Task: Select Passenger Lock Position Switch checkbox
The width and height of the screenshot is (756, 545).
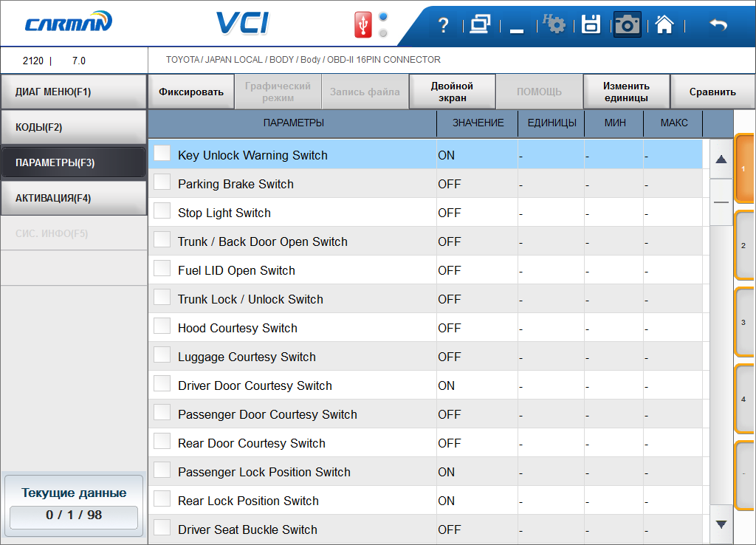Action: pyautogui.click(x=162, y=470)
